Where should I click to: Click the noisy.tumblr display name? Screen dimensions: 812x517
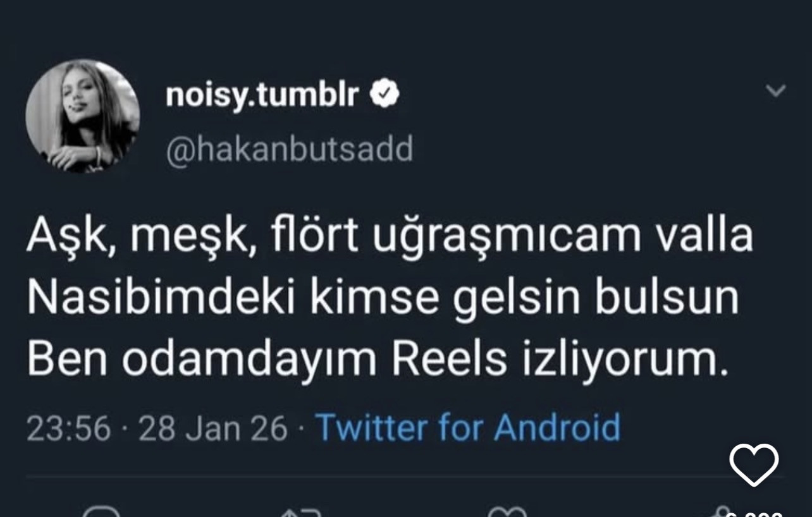[262, 95]
